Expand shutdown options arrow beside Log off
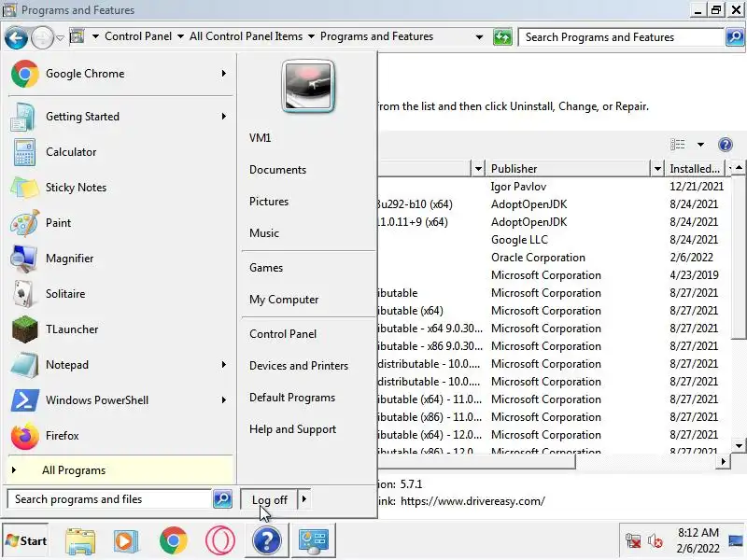Screen dimensions: 747x560 tap(304, 499)
